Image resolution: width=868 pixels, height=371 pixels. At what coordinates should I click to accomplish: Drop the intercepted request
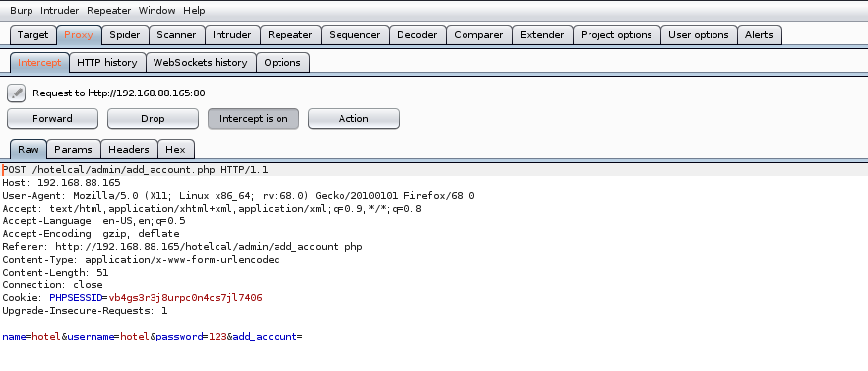coord(153,118)
